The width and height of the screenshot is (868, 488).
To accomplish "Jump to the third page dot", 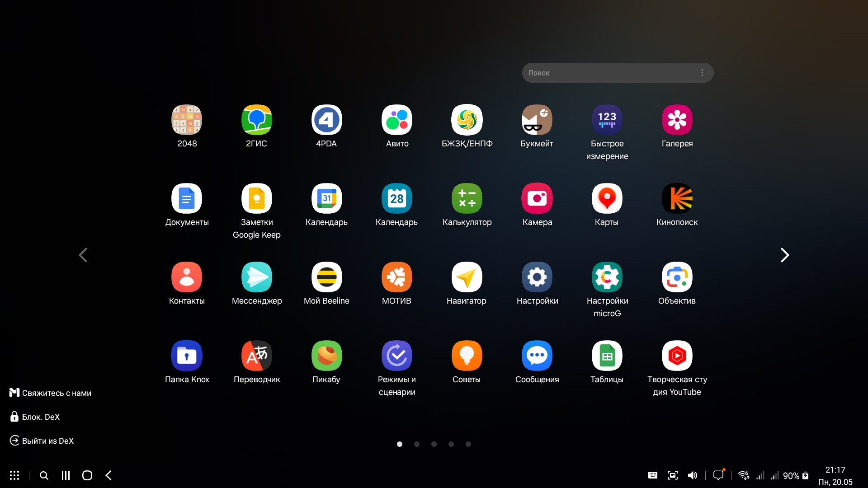I will tap(434, 444).
